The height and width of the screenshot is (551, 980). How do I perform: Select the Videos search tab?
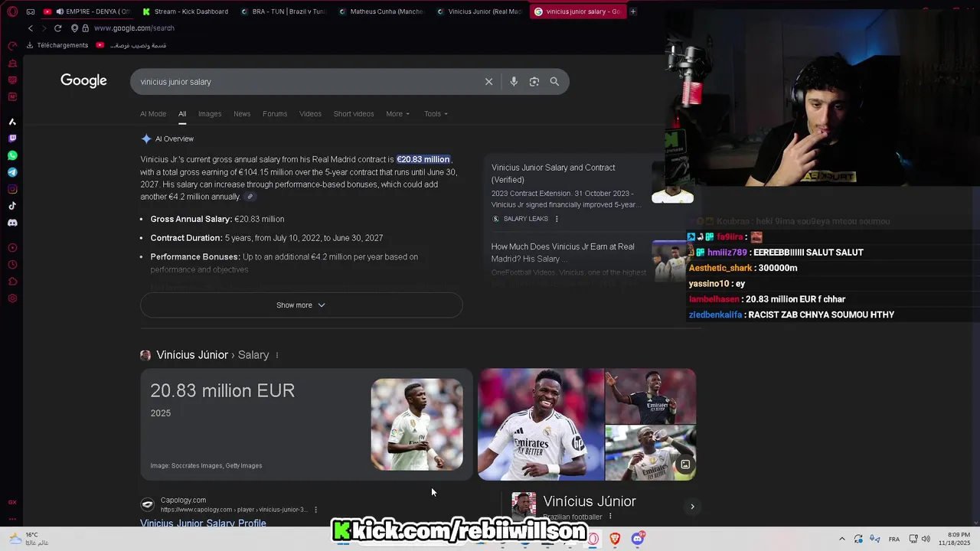coord(310,114)
